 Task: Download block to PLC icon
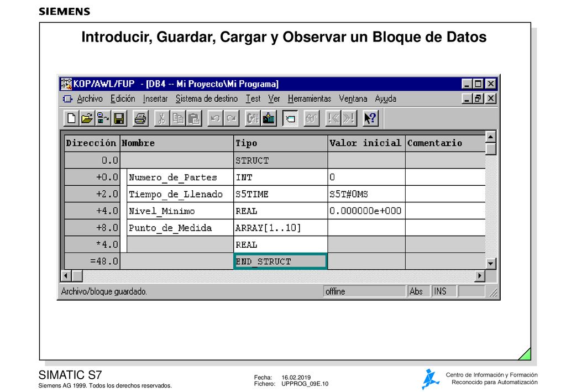269,118
